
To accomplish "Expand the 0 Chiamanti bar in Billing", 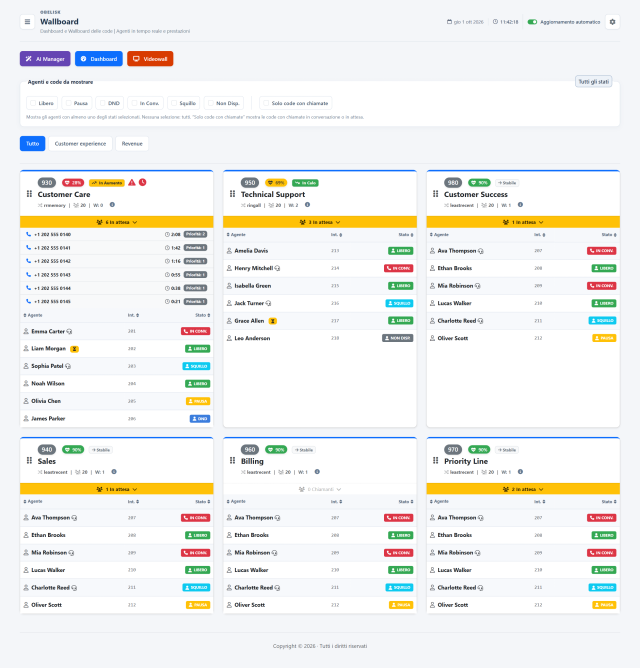I will pos(320,489).
